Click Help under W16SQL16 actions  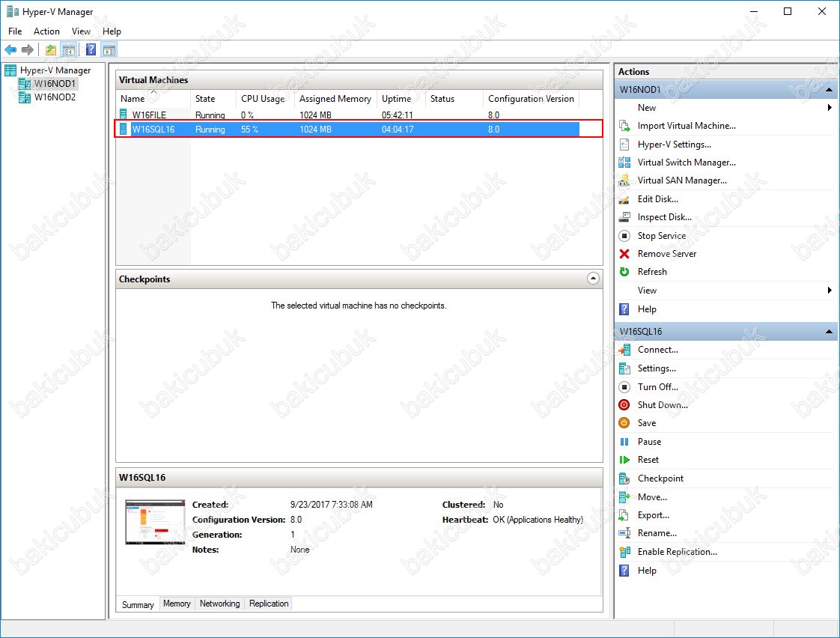point(647,571)
